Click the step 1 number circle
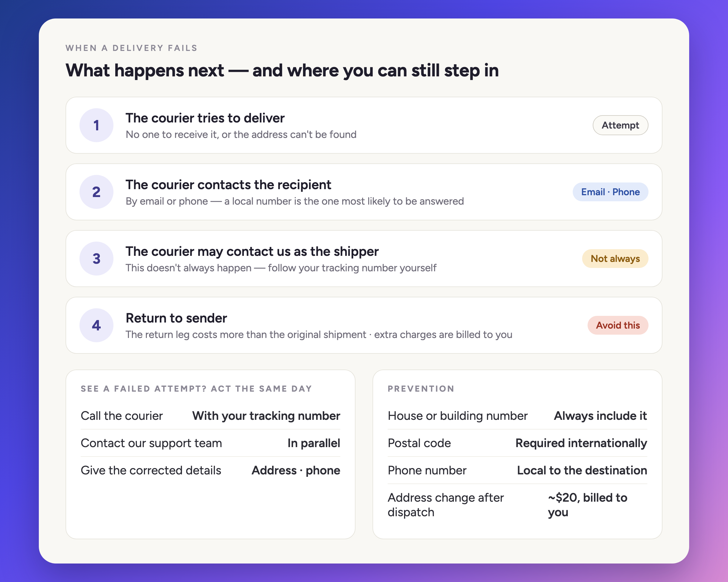Screen dimensions: 728x582 point(96,125)
